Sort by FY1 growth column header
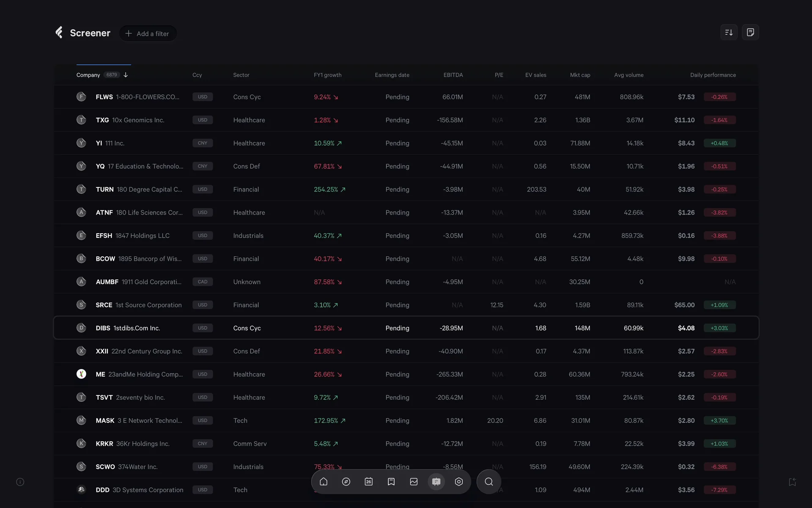Screen dimensions: 812x508 point(327,75)
